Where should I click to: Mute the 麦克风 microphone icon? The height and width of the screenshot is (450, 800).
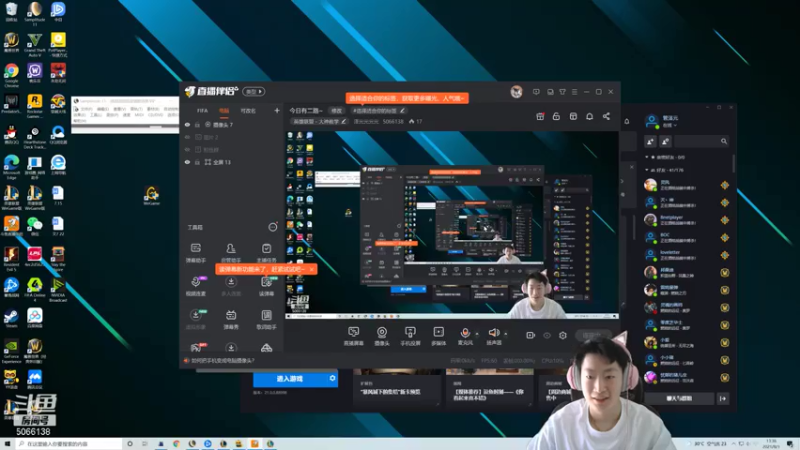click(465, 333)
